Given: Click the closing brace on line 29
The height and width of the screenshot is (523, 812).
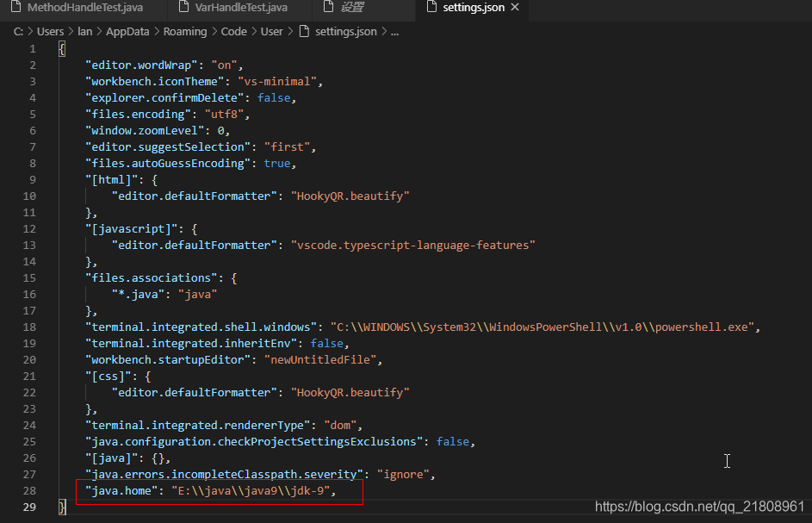Looking at the screenshot, I should [x=62, y=507].
